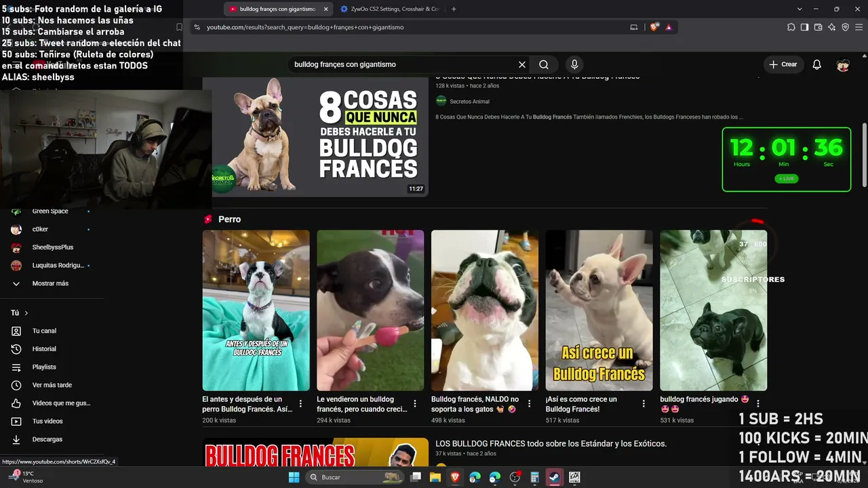Open site settings icon in address bar
868x488 pixels.
pyautogui.click(x=197, y=27)
